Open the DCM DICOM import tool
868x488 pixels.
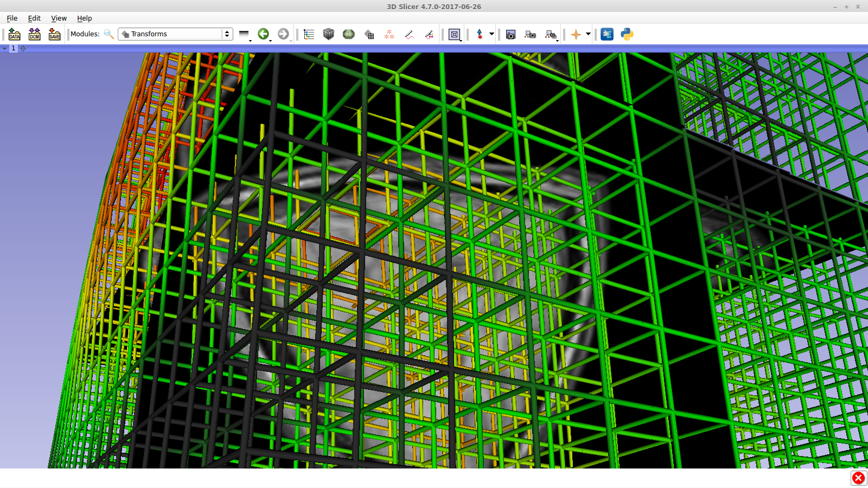tap(35, 34)
